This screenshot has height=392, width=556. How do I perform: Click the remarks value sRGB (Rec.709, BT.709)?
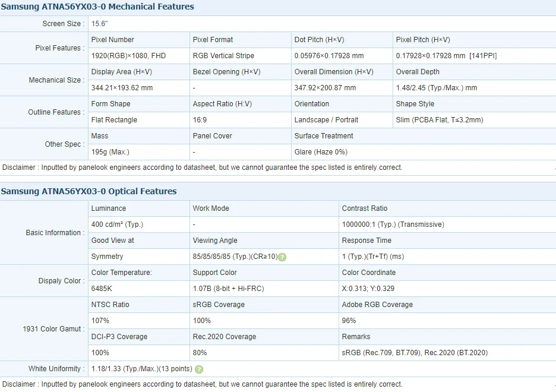click(x=415, y=353)
